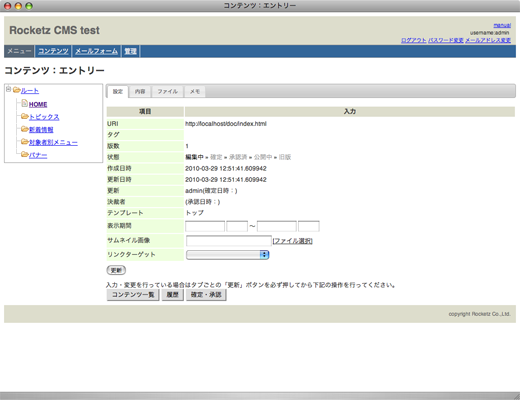Click the バナー folder icon

[24, 154]
